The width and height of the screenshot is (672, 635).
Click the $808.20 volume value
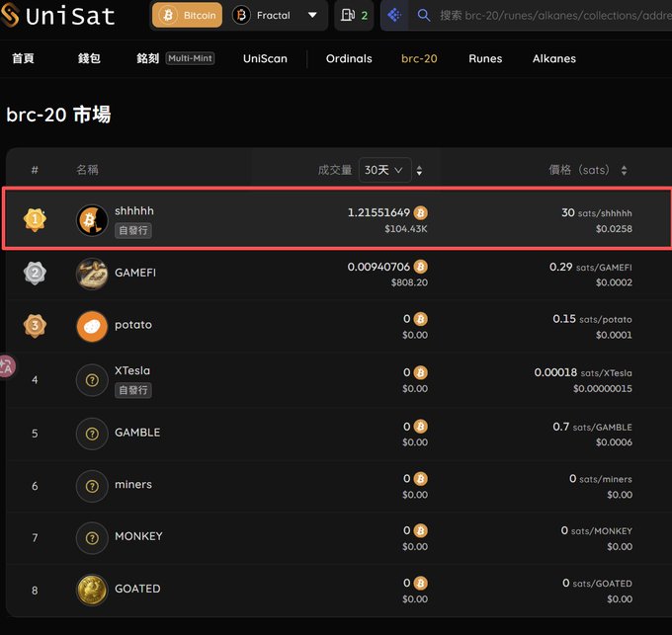(409, 282)
